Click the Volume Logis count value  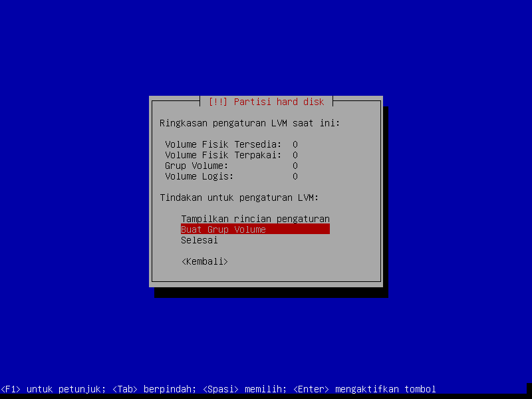[295, 176]
